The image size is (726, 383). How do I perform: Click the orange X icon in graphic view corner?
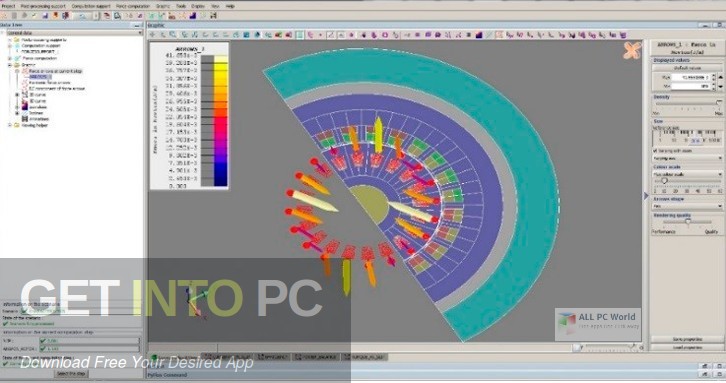(x=632, y=50)
